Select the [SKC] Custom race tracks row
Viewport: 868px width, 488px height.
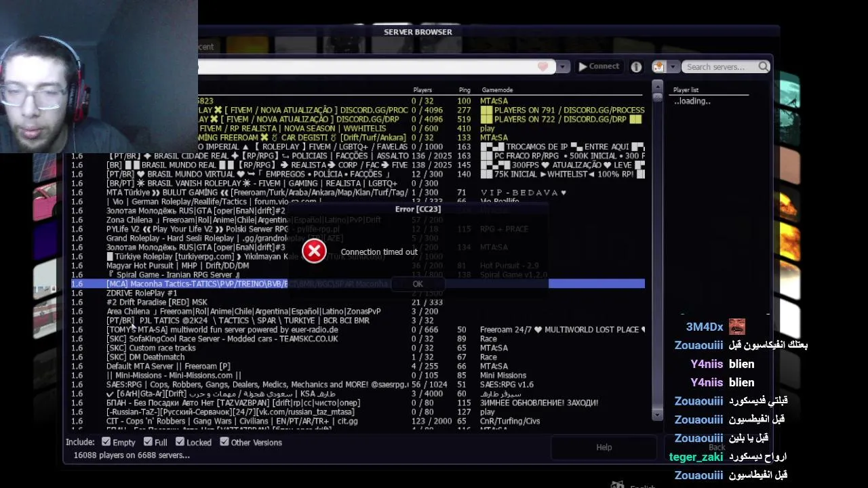pyautogui.click(x=358, y=348)
